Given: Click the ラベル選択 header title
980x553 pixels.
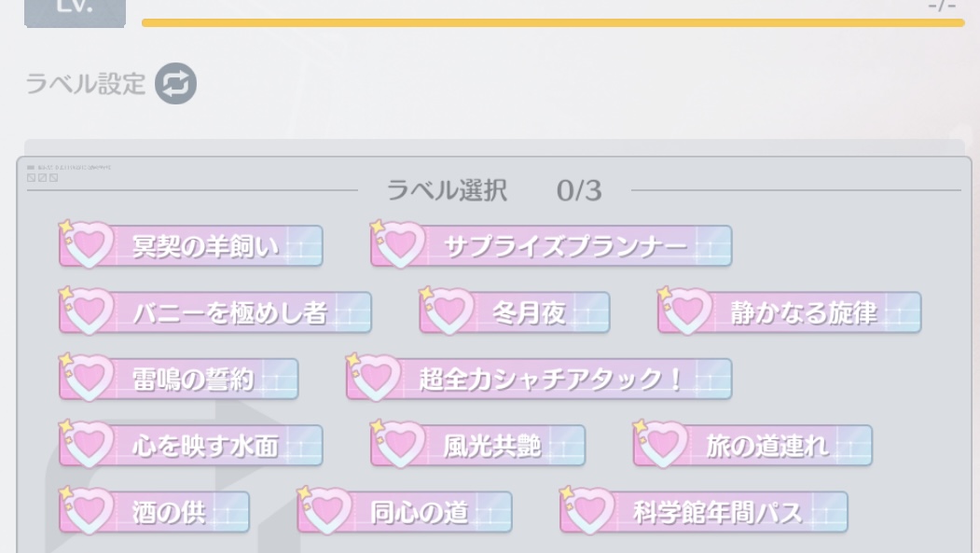Looking at the screenshot, I should pyautogui.click(x=448, y=191).
